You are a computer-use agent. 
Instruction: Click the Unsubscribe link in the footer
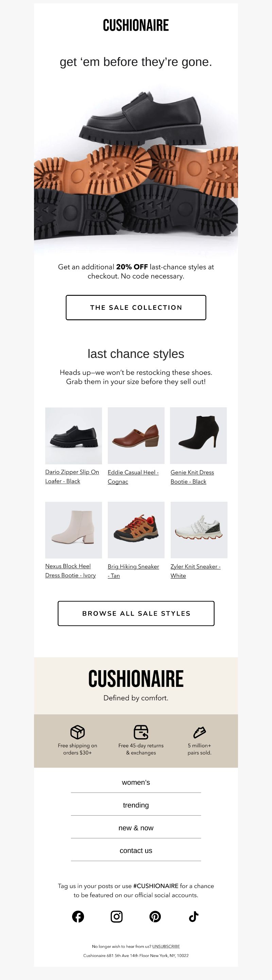pyautogui.click(x=166, y=946)
